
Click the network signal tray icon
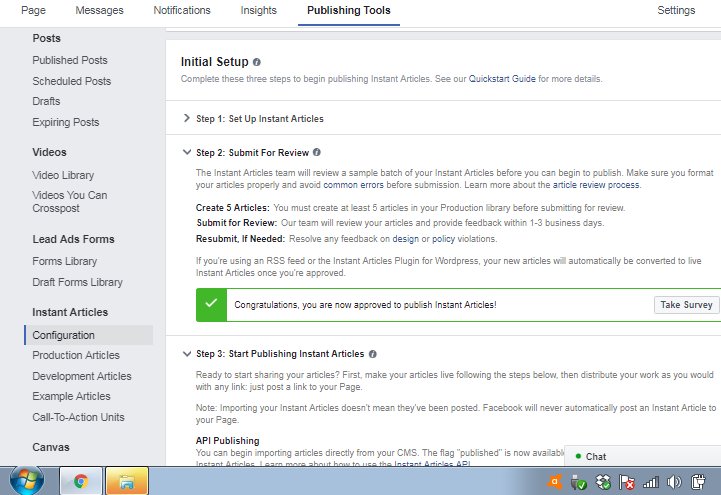point(651,482)
